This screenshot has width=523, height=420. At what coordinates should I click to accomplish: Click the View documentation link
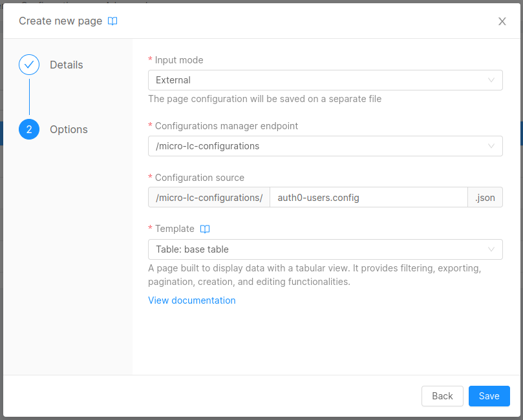pyautogui.click(x=191, y=300)
